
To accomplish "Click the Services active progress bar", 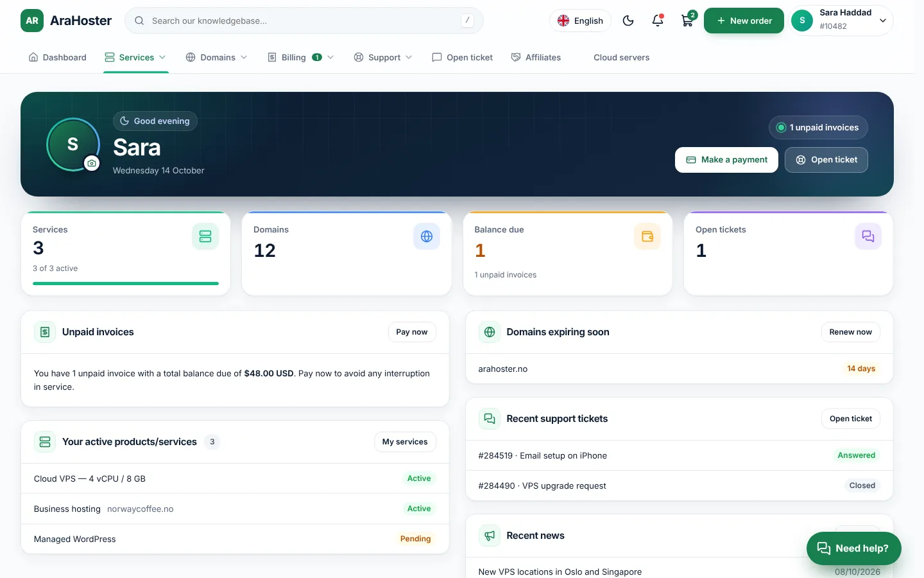I will point(126,283).
